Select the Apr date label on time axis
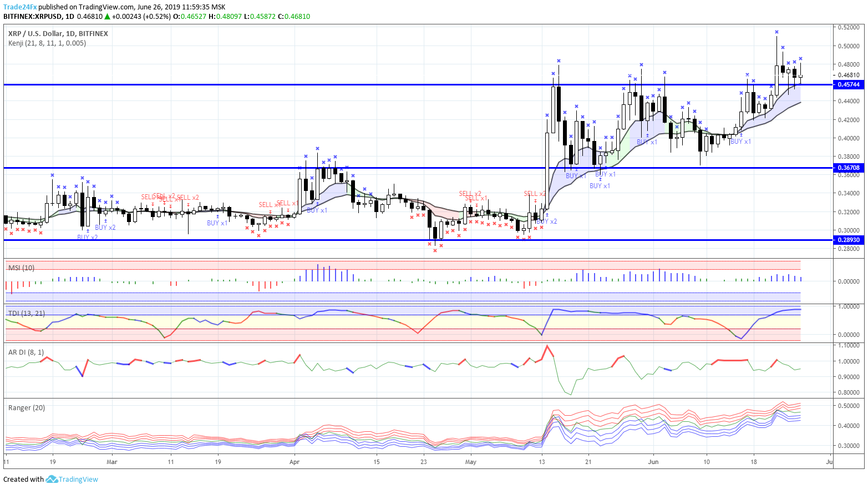The width and height of the screenshot is (868, 489). 294,461
